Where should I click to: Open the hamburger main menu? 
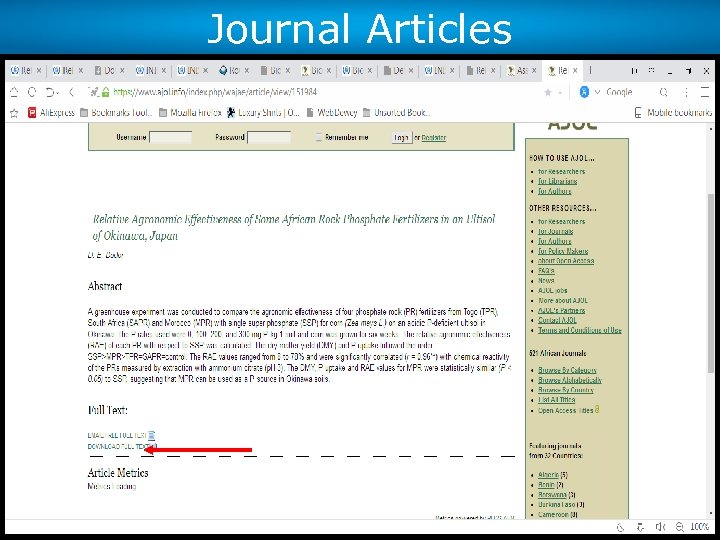[705, 92]
